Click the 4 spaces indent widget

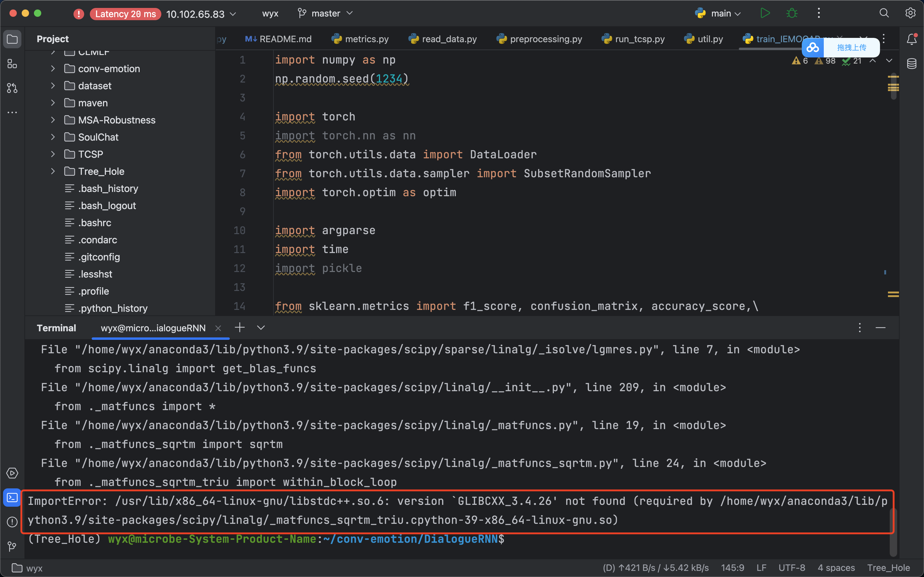[836, 568]
